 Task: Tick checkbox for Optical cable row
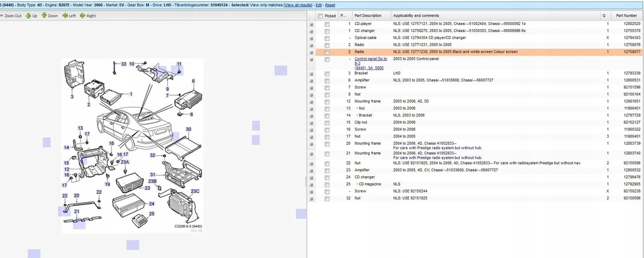coord(327,38)
